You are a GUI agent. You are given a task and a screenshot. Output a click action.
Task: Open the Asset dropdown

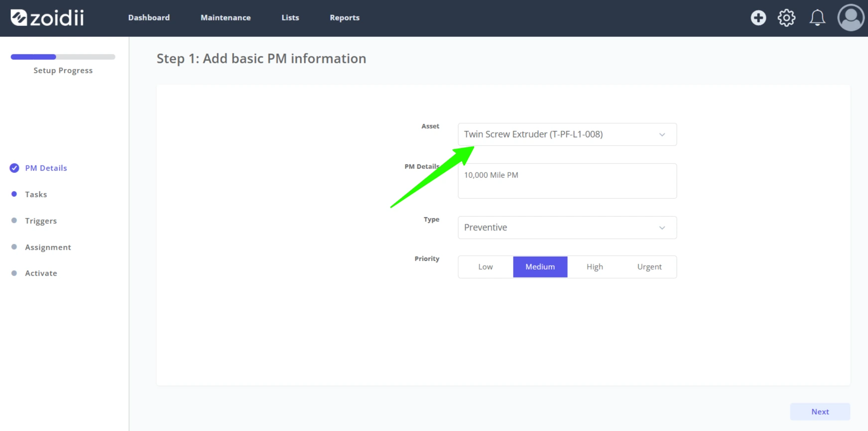tap(567, 135)
